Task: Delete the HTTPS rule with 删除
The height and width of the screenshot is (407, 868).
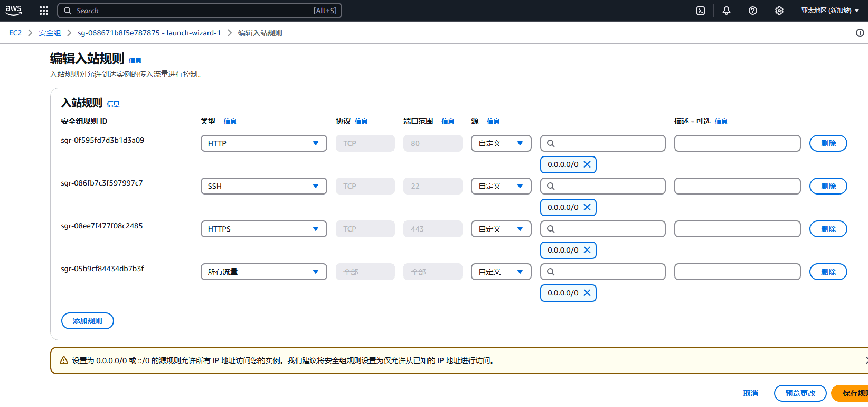Action: tap(828, 229)
